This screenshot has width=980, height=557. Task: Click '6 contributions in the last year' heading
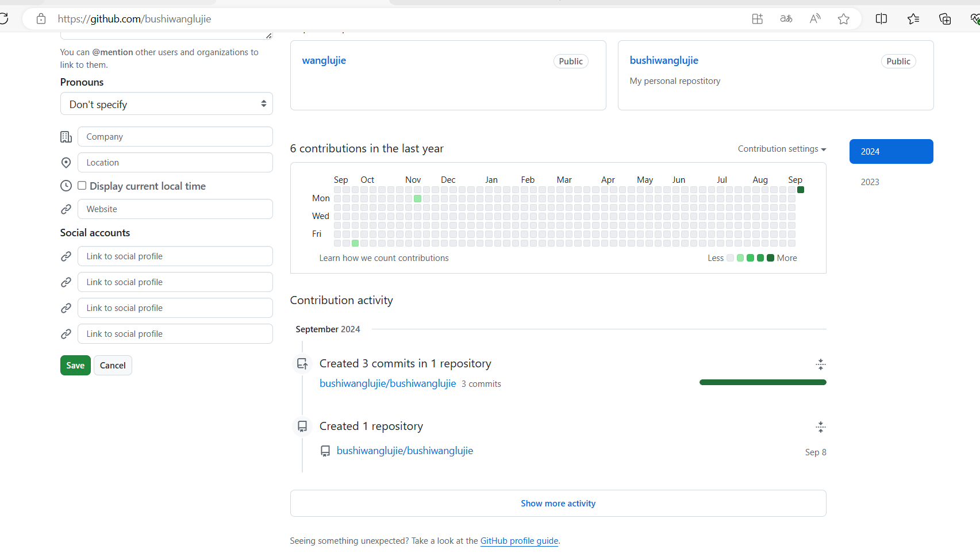coord(367,148)
